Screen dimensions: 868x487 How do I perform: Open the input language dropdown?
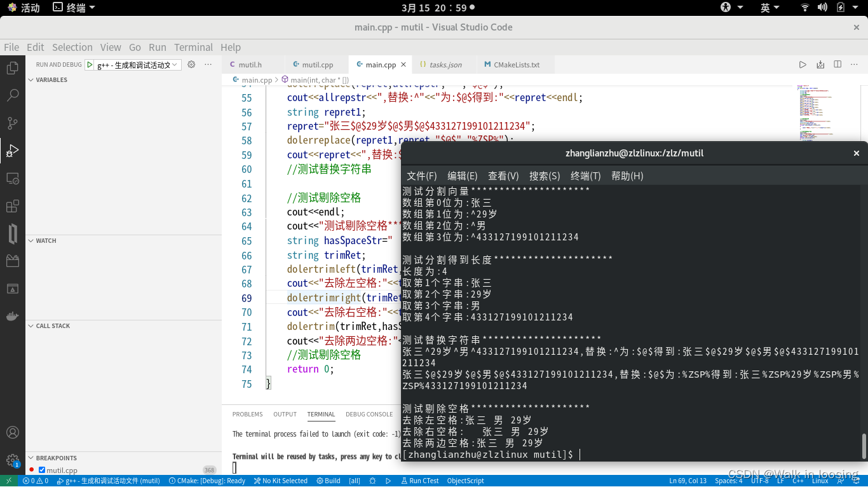(770, 8)
